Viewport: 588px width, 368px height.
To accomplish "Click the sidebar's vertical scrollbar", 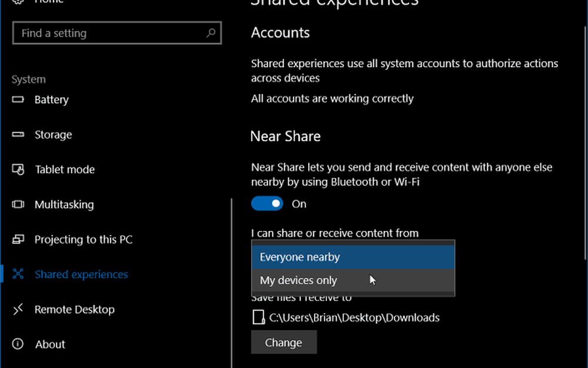I will point(232,283).
